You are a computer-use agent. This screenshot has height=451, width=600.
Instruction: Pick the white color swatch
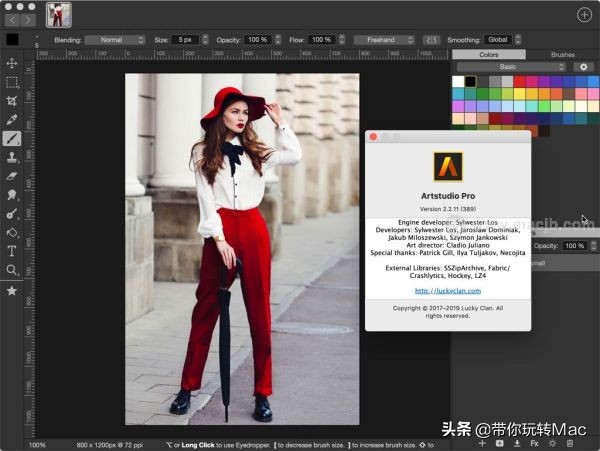click(458, 81)
